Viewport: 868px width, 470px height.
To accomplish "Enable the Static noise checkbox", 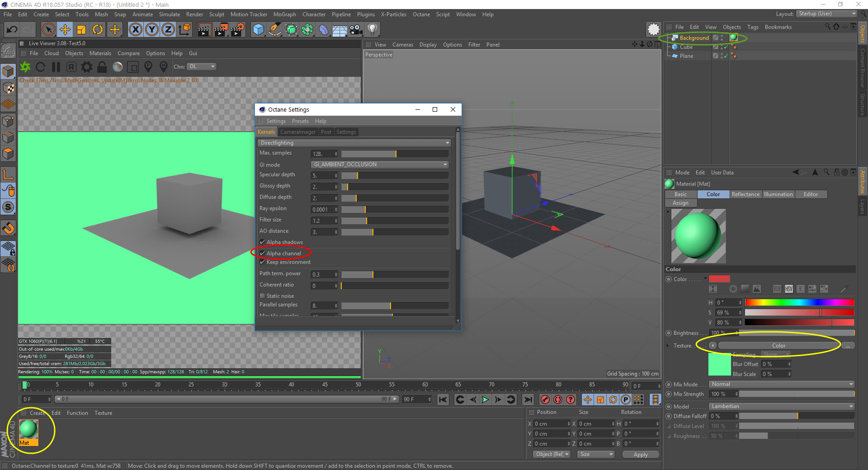I will pyautogui.click(x=262, y=296).
